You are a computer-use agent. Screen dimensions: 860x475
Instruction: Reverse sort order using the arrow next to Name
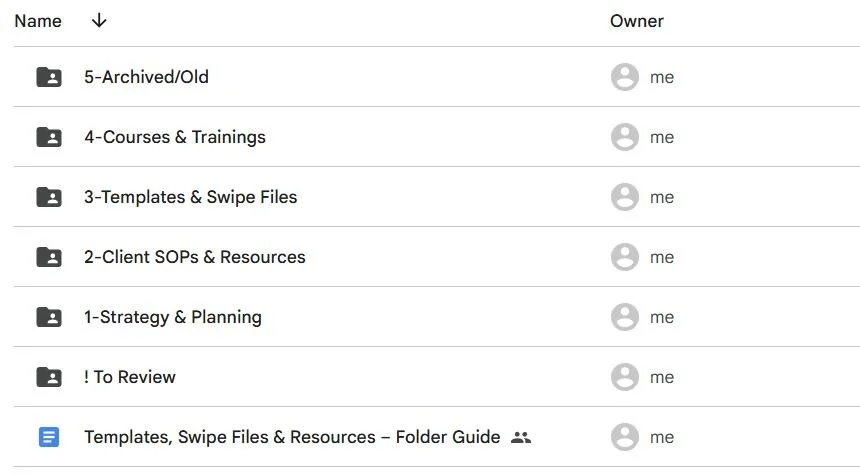click(x=98, y=21)
